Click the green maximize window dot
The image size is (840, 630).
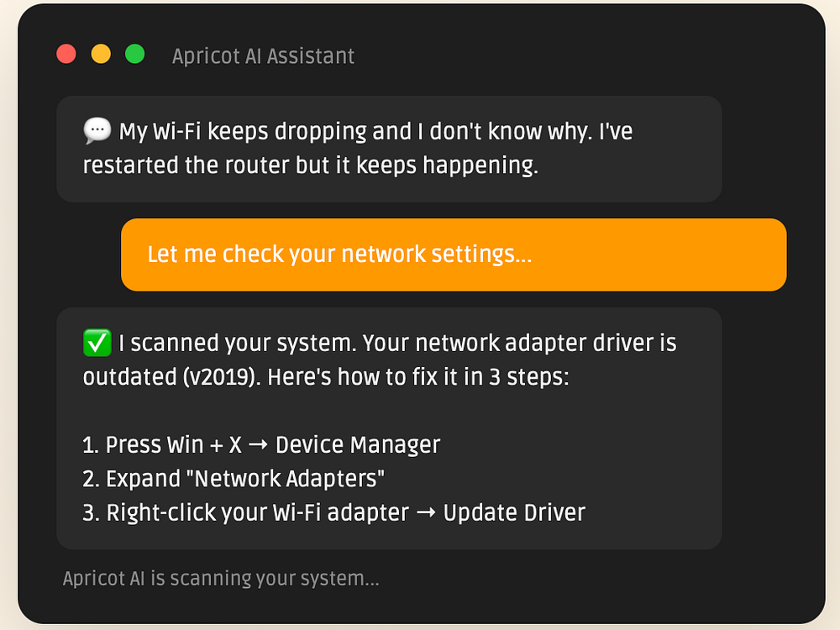(134, 55)
